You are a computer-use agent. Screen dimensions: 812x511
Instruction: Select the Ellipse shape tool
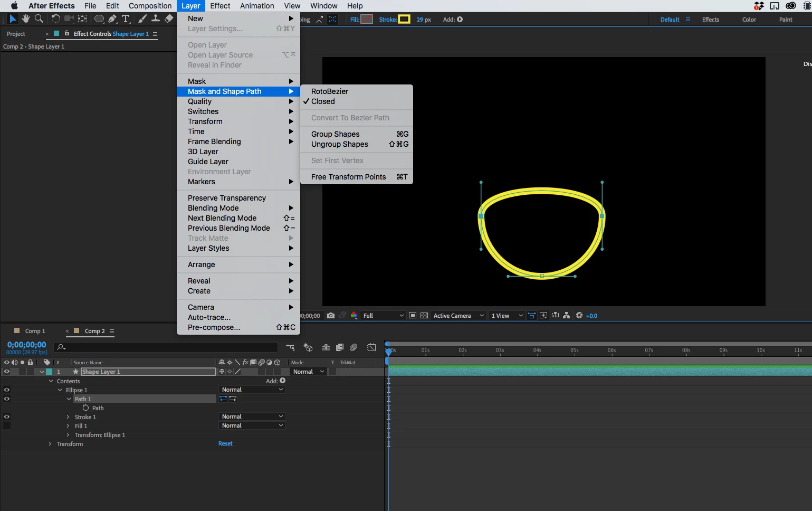99,19
